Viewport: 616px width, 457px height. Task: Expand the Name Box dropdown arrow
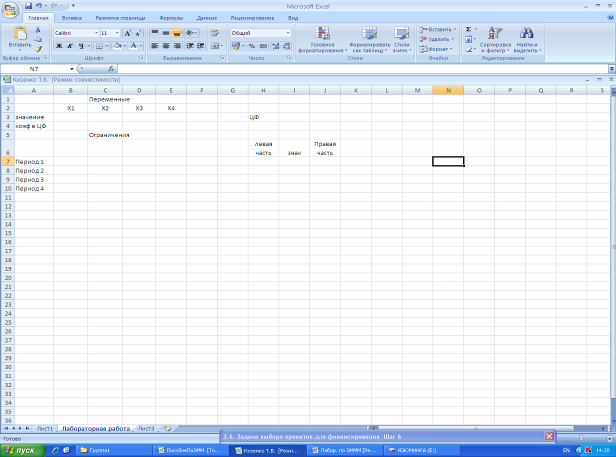(72, 69)
